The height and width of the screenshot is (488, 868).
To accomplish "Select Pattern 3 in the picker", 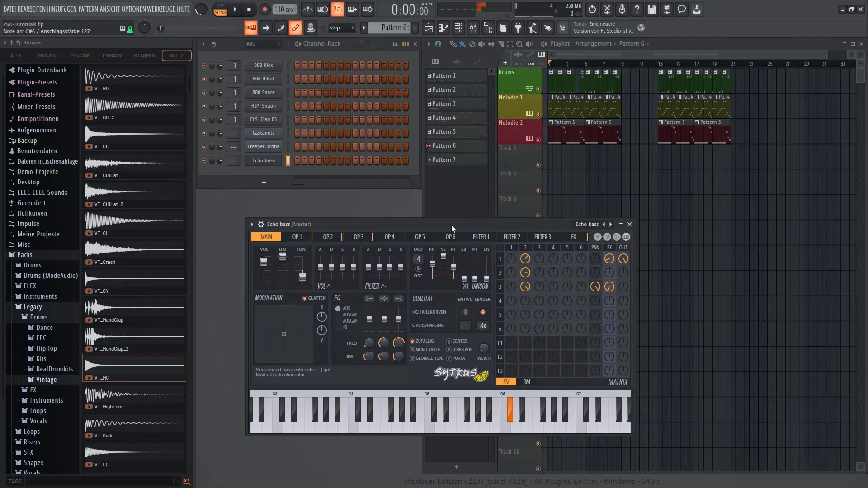I will tap(457, 104).
